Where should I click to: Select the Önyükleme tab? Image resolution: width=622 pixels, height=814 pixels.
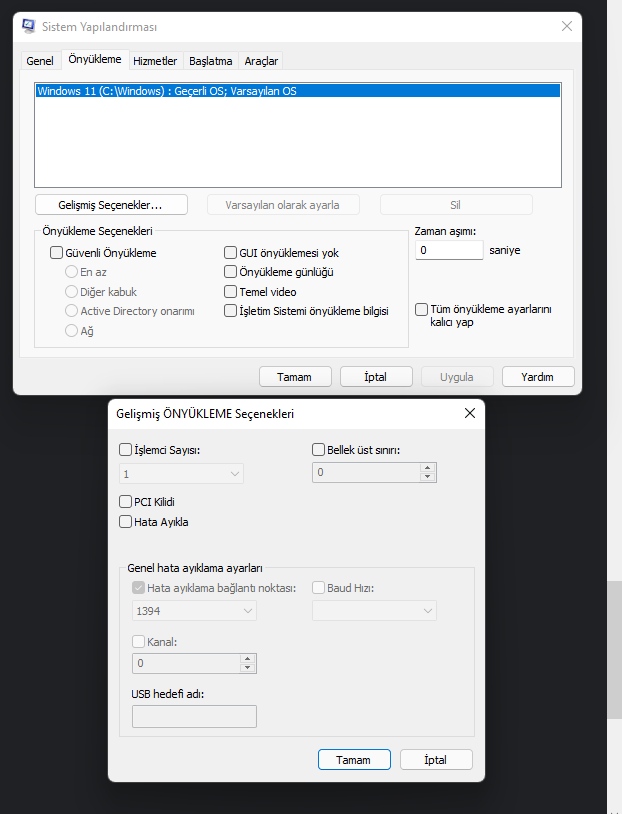pyautogui.click(x=95, y=59)
